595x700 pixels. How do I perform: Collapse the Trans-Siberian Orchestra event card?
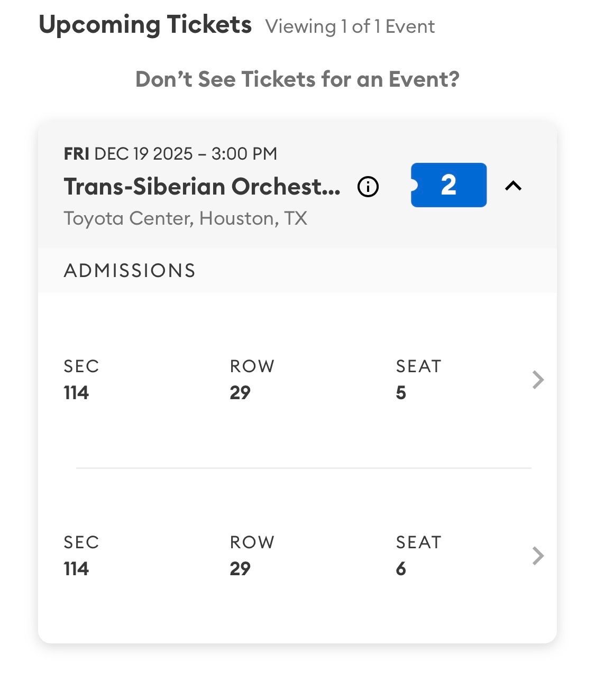513,186
